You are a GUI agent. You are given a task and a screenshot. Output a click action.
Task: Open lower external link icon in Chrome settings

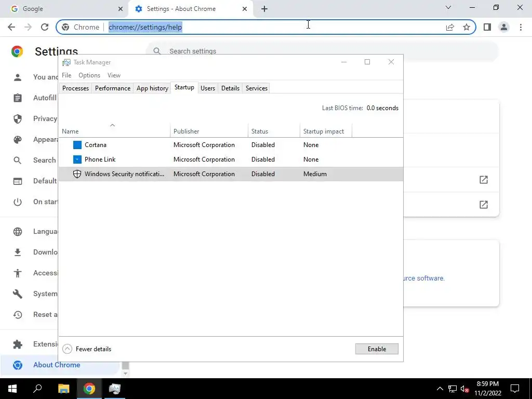[x=484, y=205]
